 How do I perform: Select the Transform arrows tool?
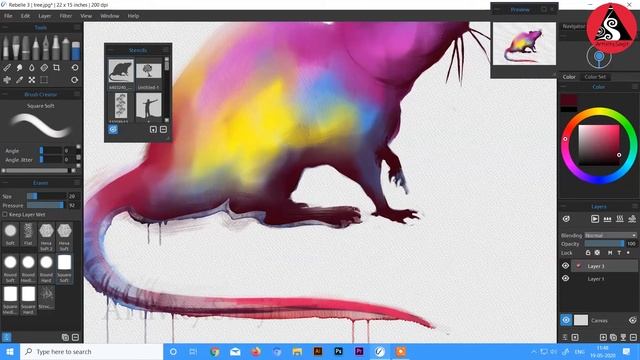(x=32, y=80)
